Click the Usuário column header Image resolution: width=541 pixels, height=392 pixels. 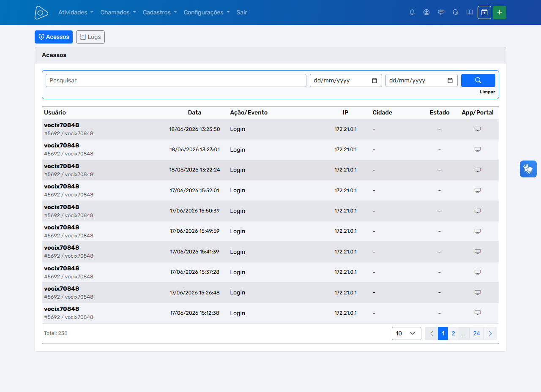click(x=55, y=112)
